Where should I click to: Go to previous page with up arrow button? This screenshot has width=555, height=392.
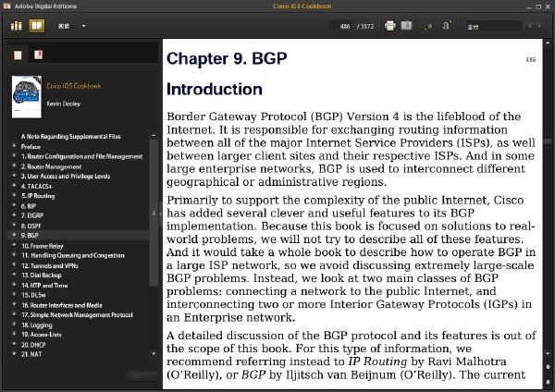[548, 367]
